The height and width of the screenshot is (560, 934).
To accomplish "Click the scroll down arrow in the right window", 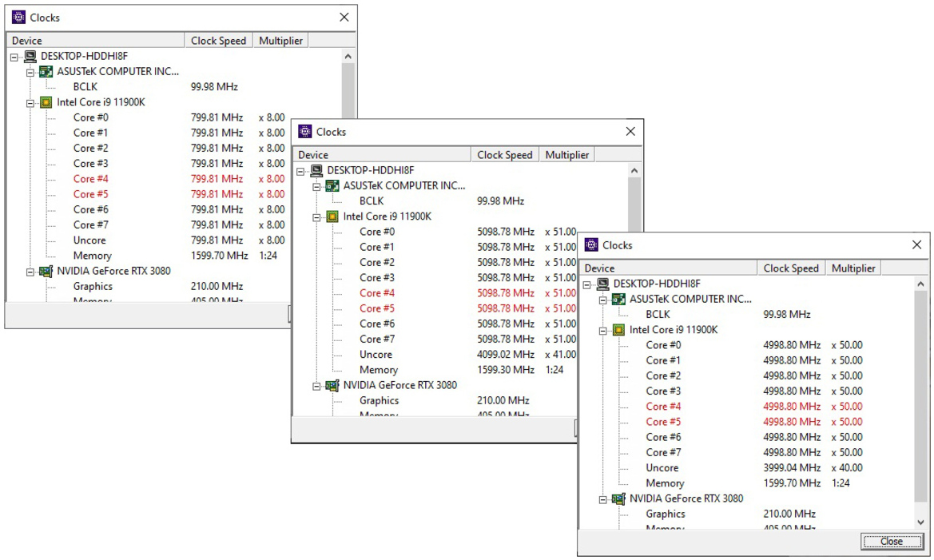I will point(921,522).
